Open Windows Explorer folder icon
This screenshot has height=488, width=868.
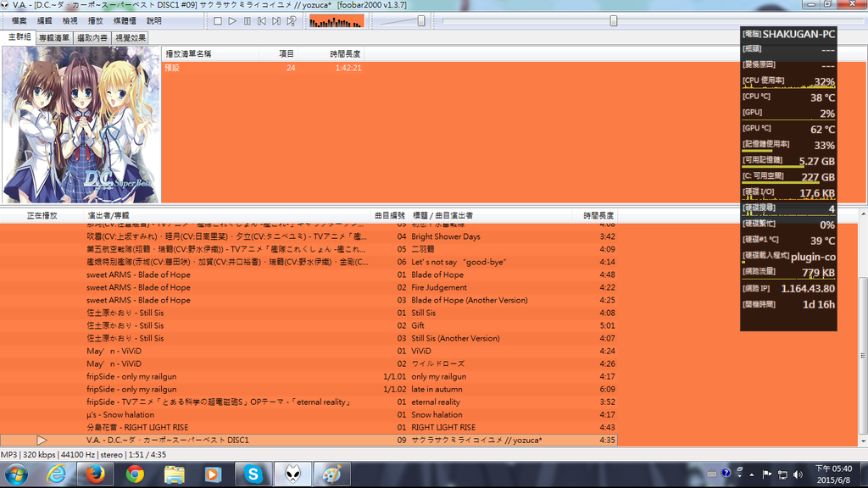[x=174, y=474]
